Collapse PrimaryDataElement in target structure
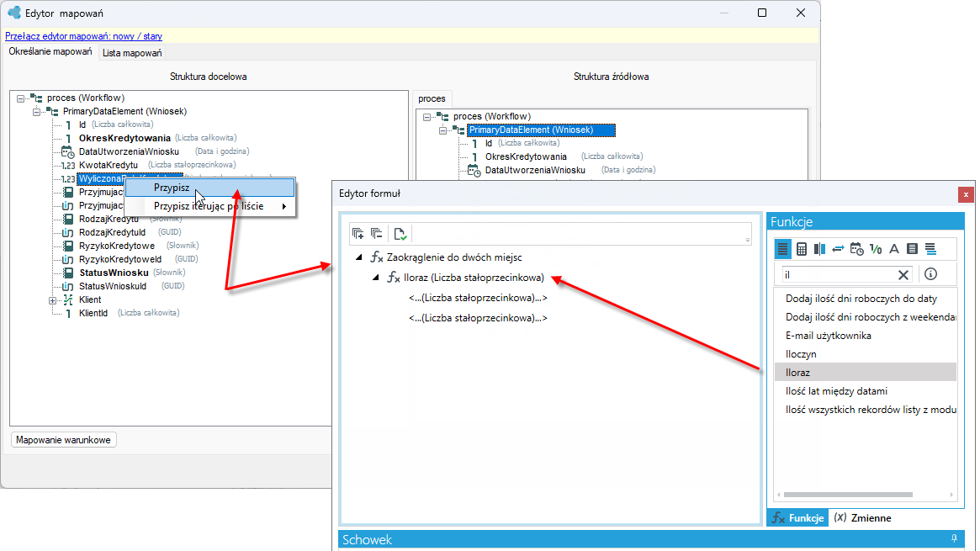 [x=37, y=111]
